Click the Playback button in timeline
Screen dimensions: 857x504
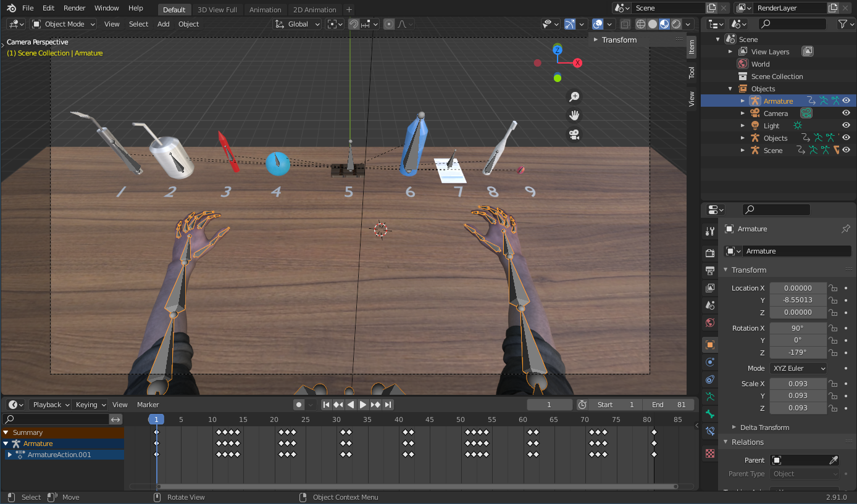click(x=51, y=405)
